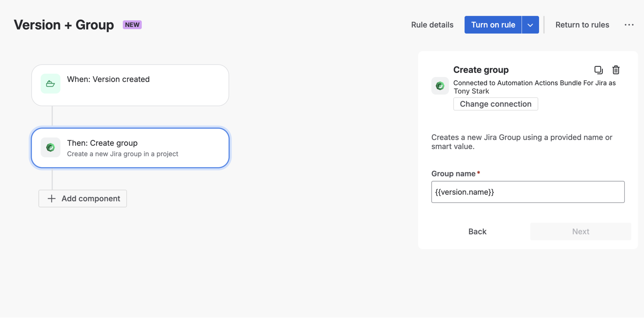Image resolution: width=644 pixels, height=318 pixels.
Task: Click the Turn on rule button
Action: (493, 25)
